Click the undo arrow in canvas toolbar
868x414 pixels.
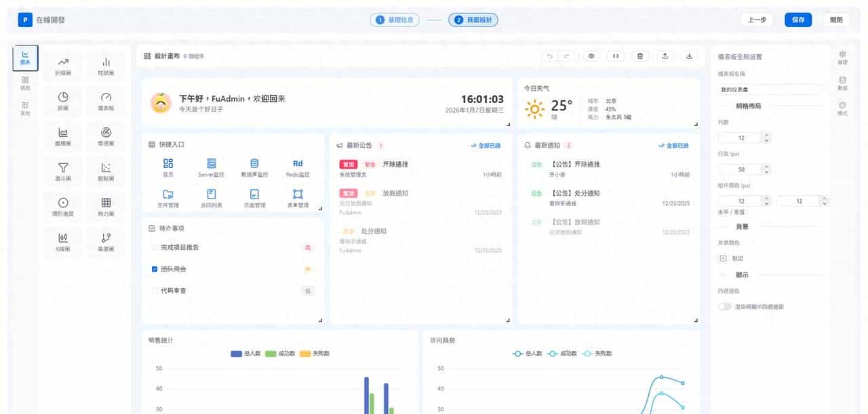pyautogui.click(x=550, y=56)
